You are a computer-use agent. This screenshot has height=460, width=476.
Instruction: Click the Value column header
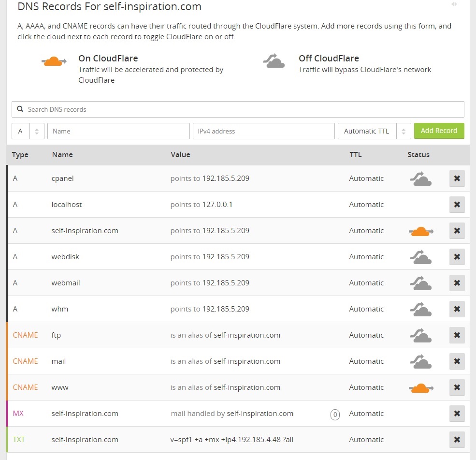(x=180, y=155)
